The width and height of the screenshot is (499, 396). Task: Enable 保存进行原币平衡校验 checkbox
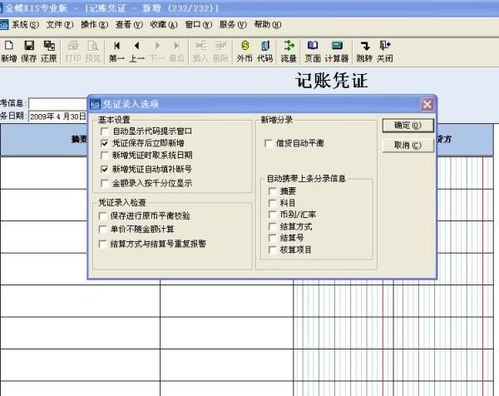(103, 216)
